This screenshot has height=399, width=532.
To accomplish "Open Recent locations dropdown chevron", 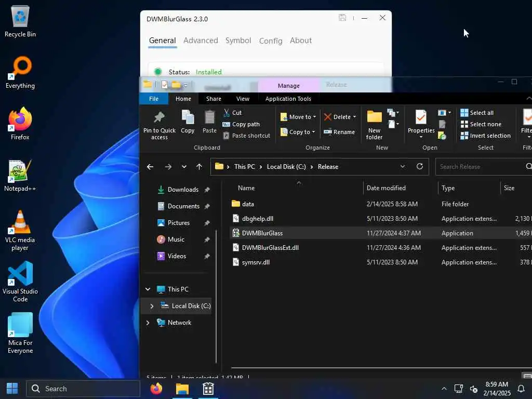I will 184,167.
